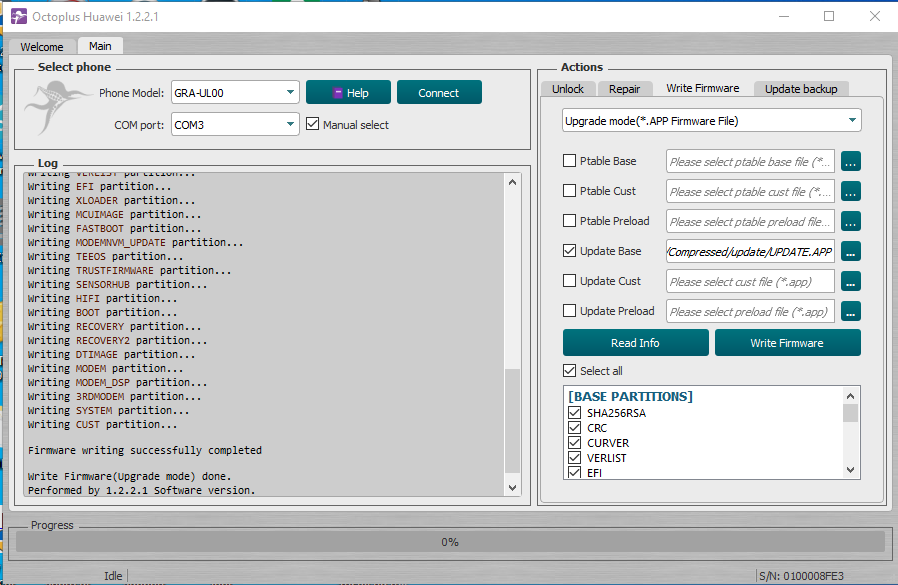
Task: Maximize the Octoplus Huawei window
Action: [x=829, y=16]
